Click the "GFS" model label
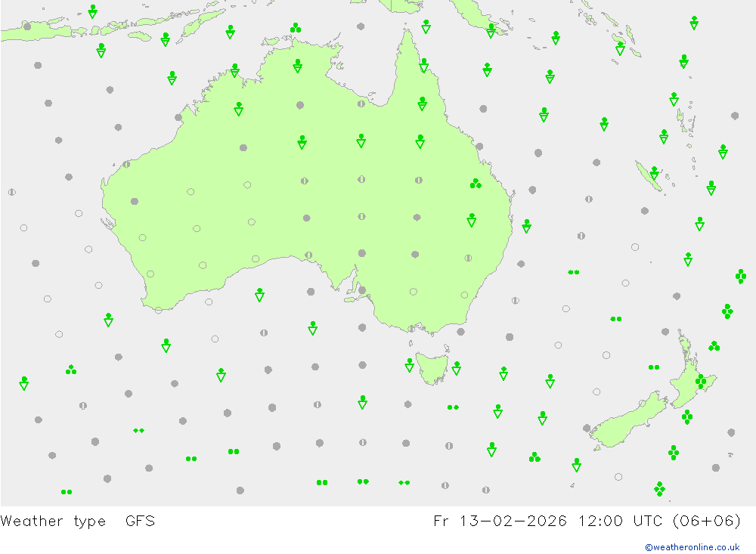Screen dimensions: 756x554 141,521
